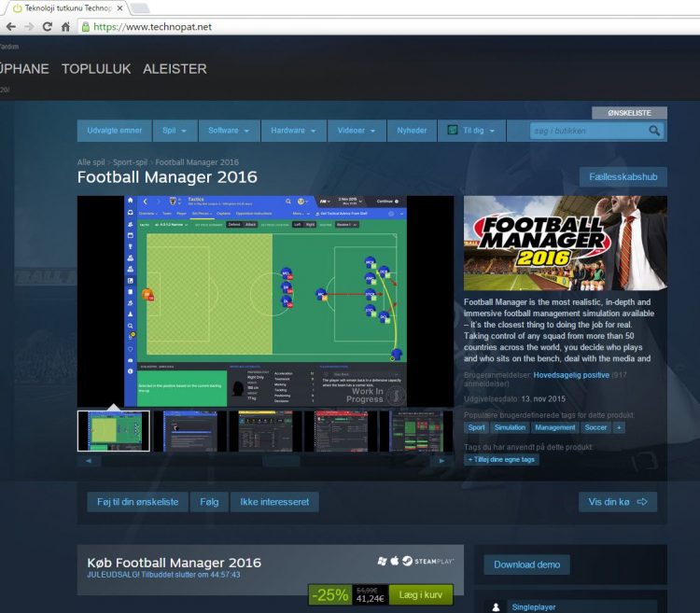700x613 pixels.
Task: Click the Windows platform icon
Action: pos(382,561)
